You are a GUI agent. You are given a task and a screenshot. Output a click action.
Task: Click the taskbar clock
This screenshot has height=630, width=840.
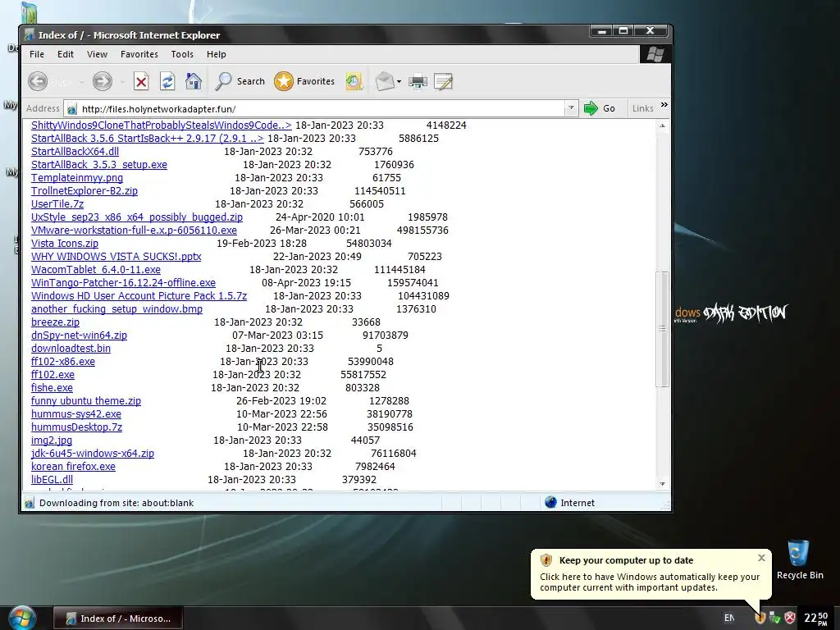[816, 619]
